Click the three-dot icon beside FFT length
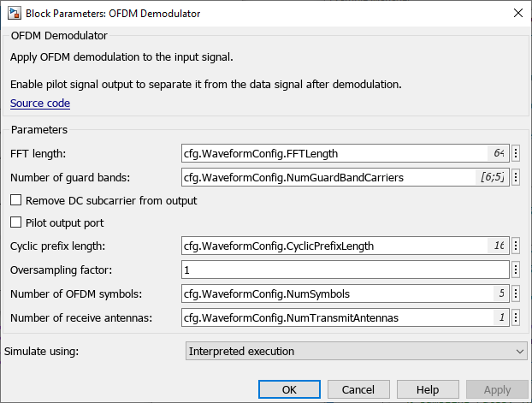 pyautogui.click(x=516, y=154)
